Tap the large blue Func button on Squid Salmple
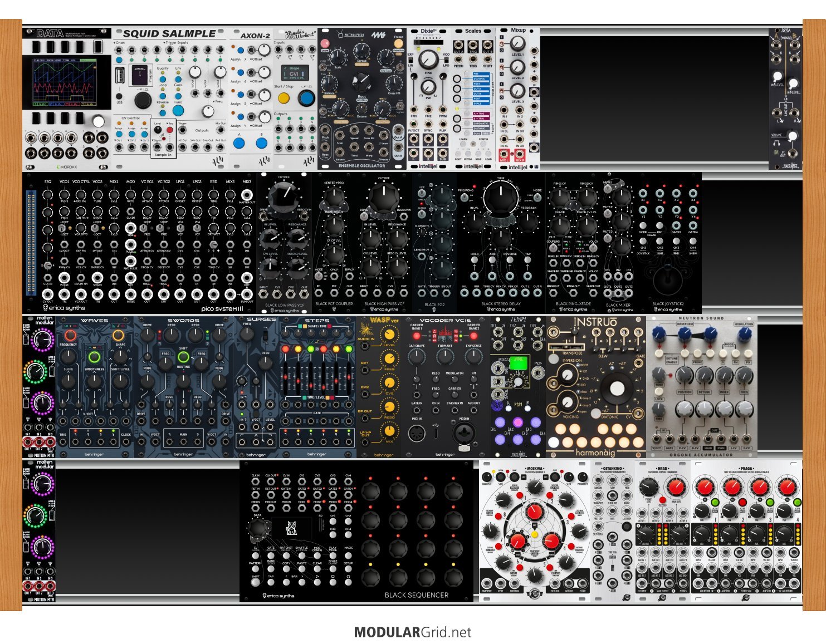The height and width of the screenshot is (644, 826). tap(178, 110)
